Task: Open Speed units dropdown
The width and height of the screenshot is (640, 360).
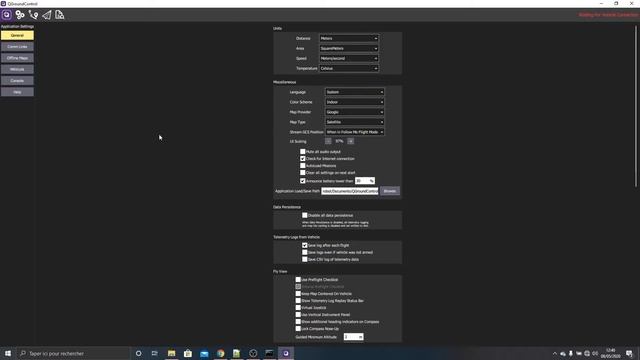Action: click(349, 58)
